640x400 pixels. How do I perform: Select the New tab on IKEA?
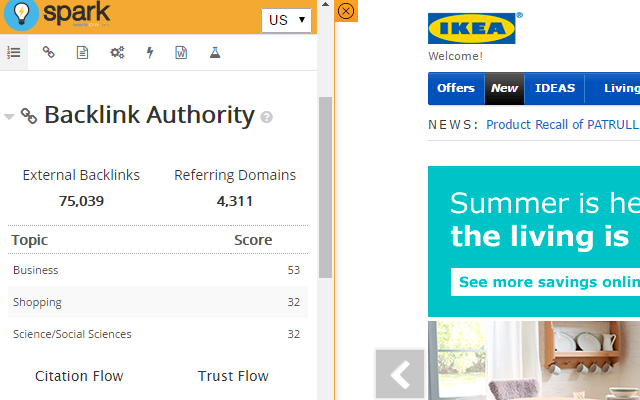coord(504,88)
